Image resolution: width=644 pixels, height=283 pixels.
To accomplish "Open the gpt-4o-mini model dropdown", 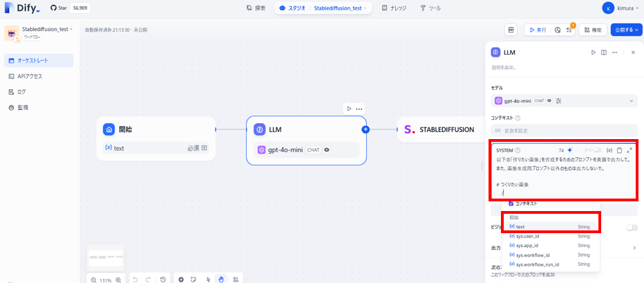I will click(x=565, y=101).
